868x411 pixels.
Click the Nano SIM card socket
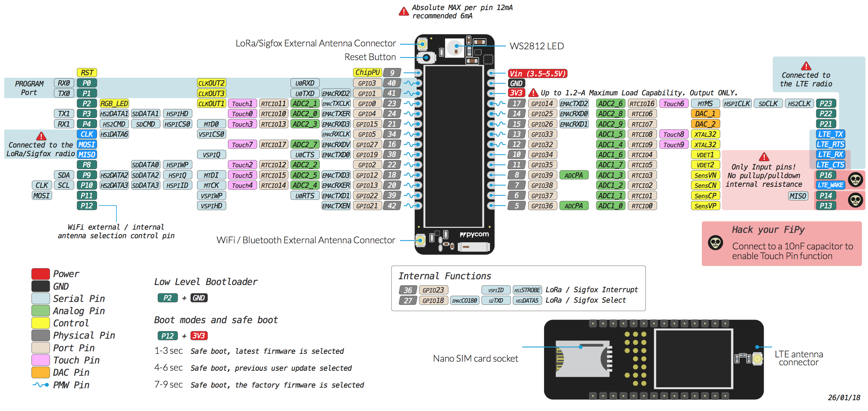[x=583, y=358]
